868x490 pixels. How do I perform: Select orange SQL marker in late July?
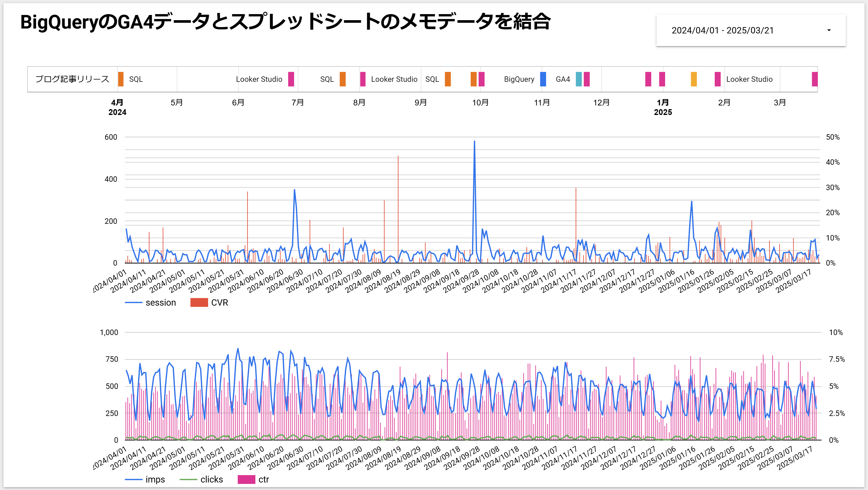(x=343, y=79)
